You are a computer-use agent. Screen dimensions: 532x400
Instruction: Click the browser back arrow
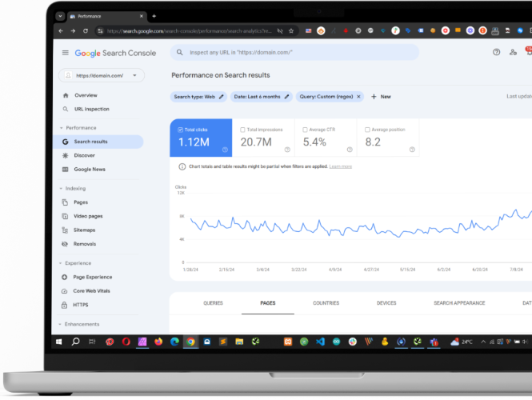point(61,31)
